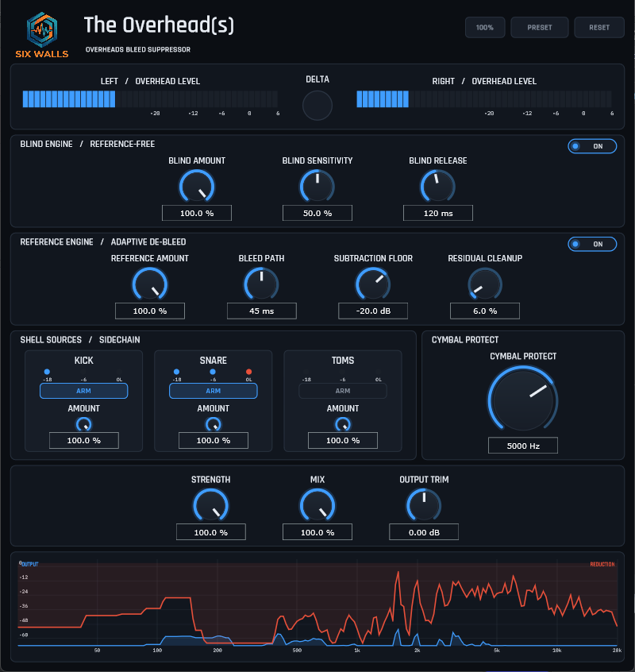Click the Strength 100.0 % value field

coord(210,532)
